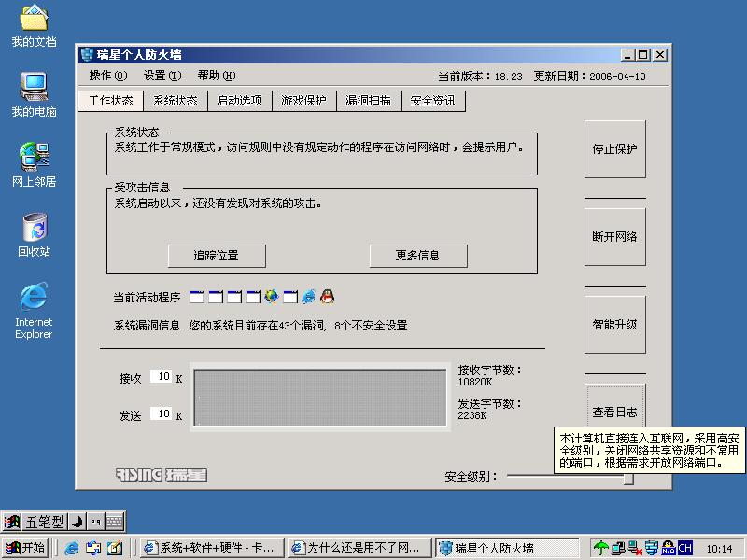Switch to the 游戏保护 tab
Viewport: 747px width, 560px height.
(304, 101)
